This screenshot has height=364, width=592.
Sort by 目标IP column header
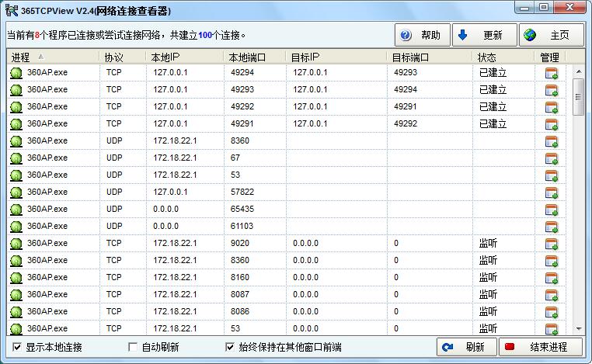[x=336, y=57]
